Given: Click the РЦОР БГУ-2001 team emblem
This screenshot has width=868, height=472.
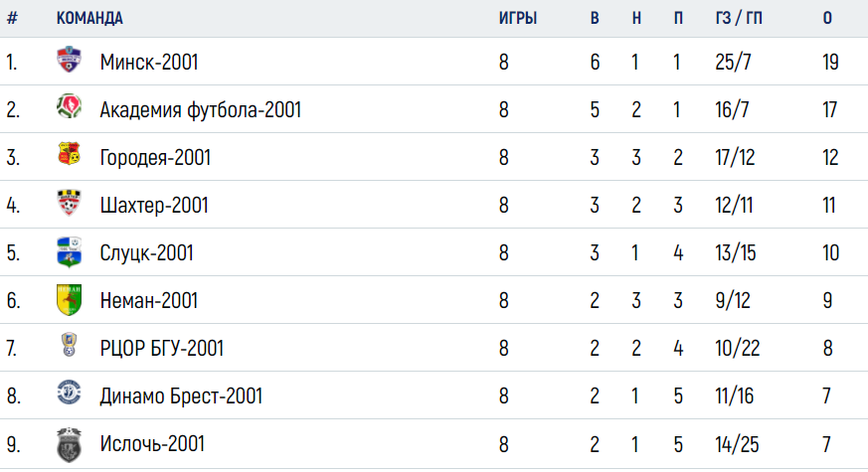Looking at the screenshot, I should point(70,344).
